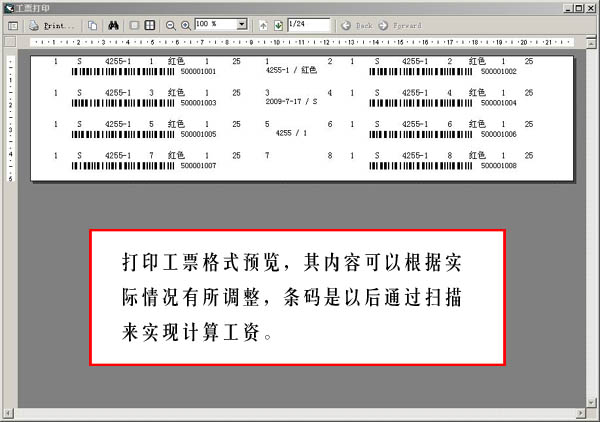Switch to single page view icon
The width and height of the screenshot is (600, 422).
point(134,26)
